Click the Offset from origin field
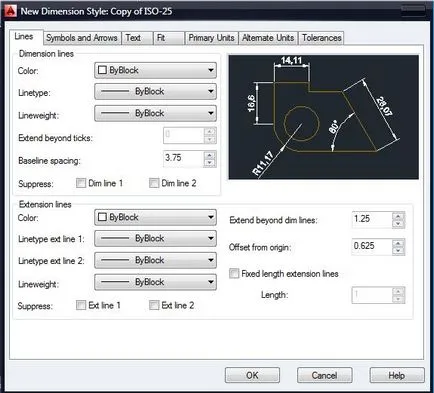This screenshot has width=434, height=393. [x=372, y=247]
